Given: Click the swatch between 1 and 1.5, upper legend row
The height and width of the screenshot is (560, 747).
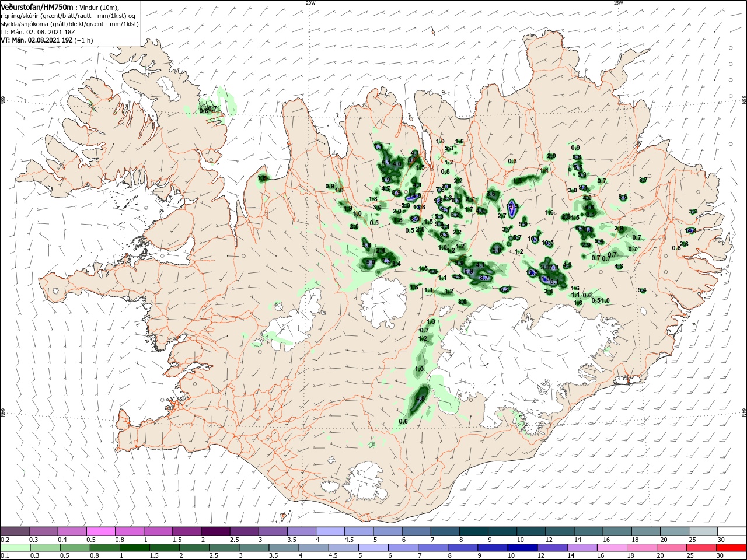Looking at the screenshot, I should coord(158,531).
